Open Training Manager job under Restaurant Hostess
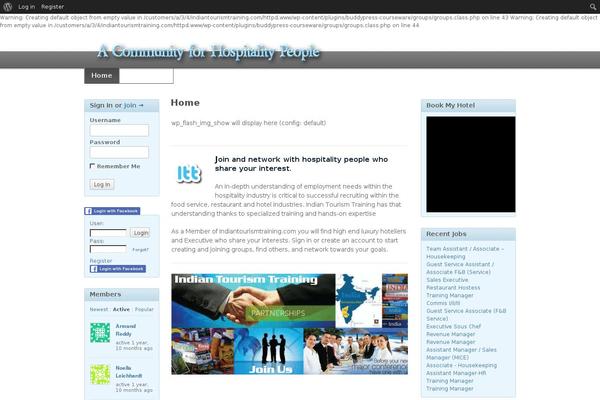Viewport: 600px width, 400px height. 450,296
